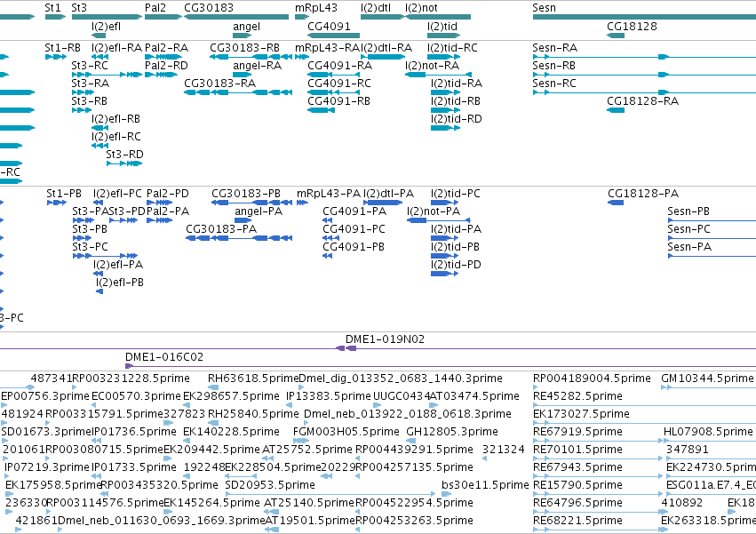Select EST FGM003H05.5prime

(x=346, y=432)
